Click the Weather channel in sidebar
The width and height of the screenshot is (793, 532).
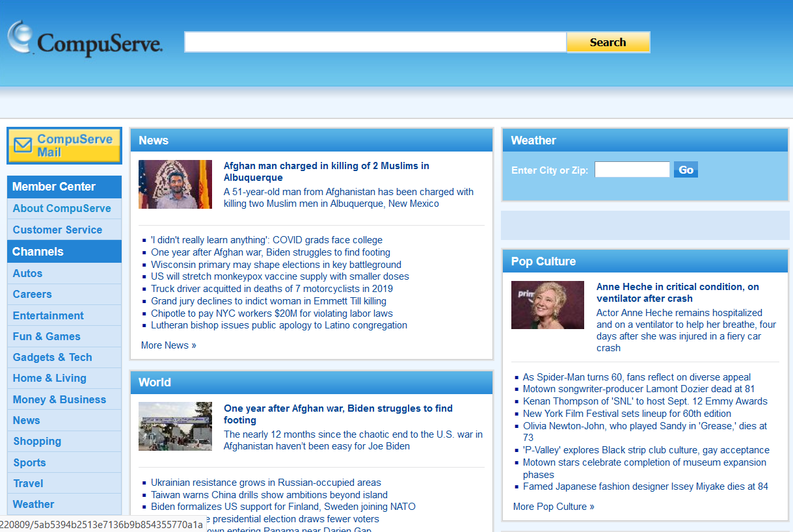pyautogui.click(x=33, y=504)
